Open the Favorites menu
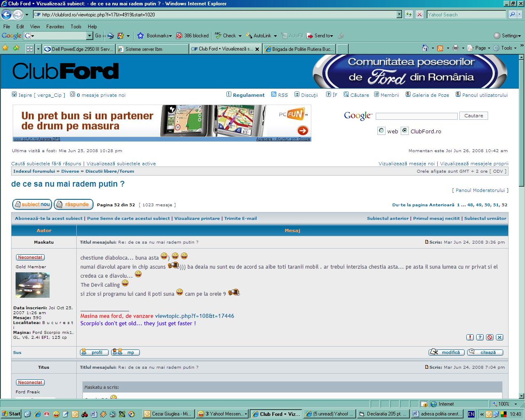This screenshot has height=420, width=525. pyautogui.click(x=55, y=26)
